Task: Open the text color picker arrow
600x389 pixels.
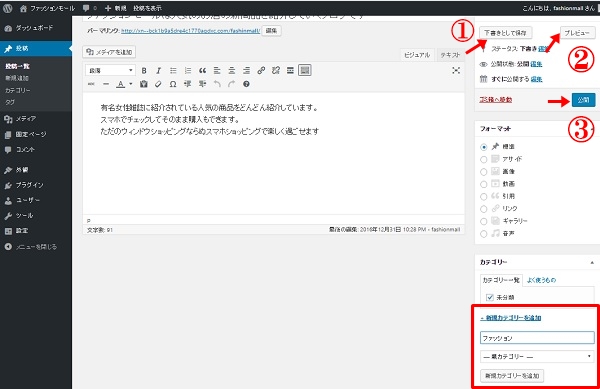Action: [x=130, y=84]
